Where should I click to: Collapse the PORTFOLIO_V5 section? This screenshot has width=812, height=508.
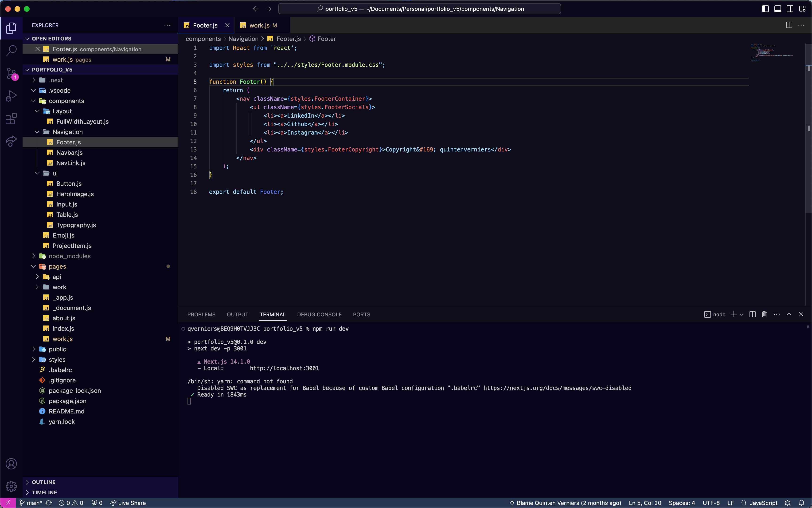[x=100, y=70]
